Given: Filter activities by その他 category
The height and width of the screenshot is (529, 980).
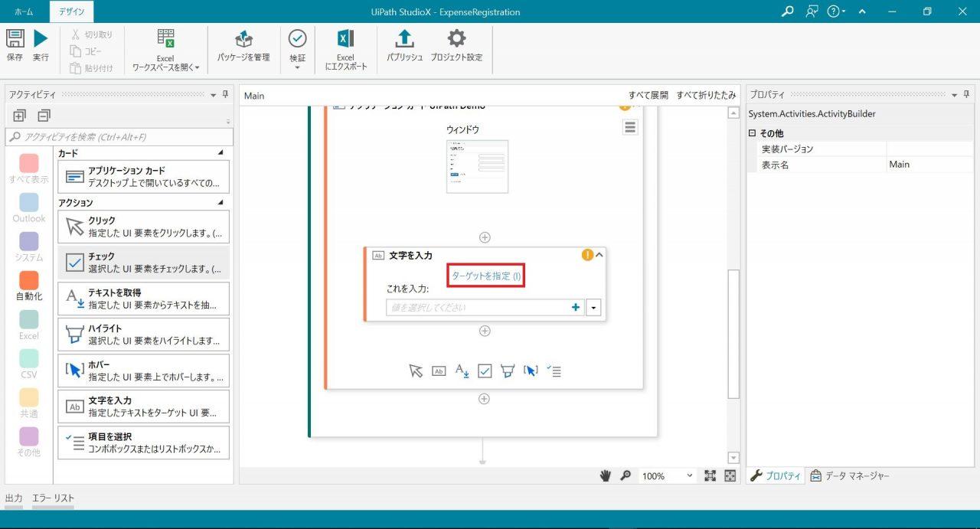Looking at the screenshot, I should tap(28, 442).
